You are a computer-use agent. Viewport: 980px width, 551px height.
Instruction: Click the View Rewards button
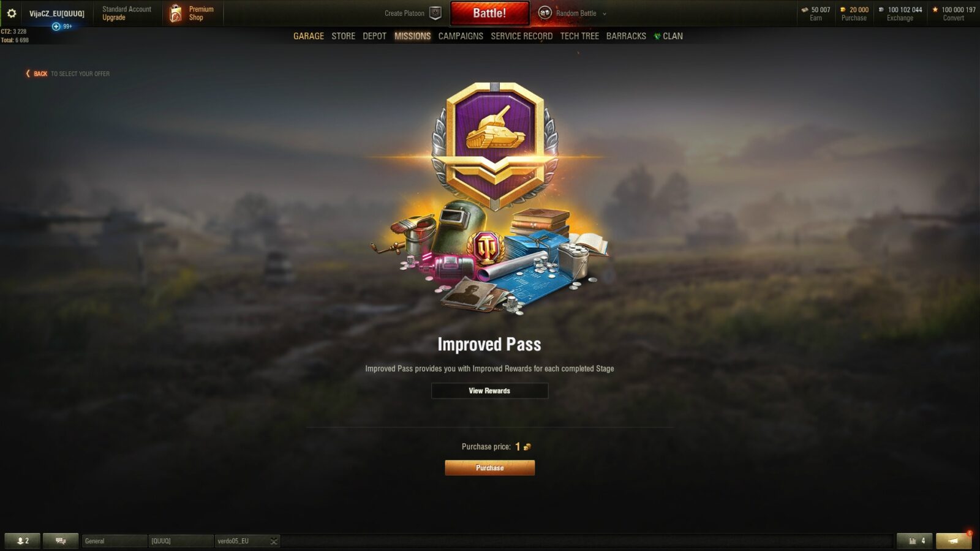489,391
